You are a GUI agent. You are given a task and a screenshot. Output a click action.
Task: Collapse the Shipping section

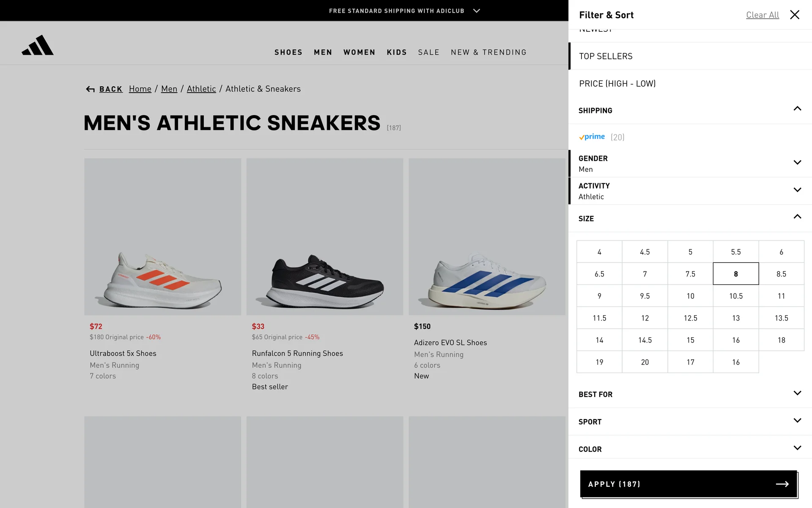(x=797, y=109)
